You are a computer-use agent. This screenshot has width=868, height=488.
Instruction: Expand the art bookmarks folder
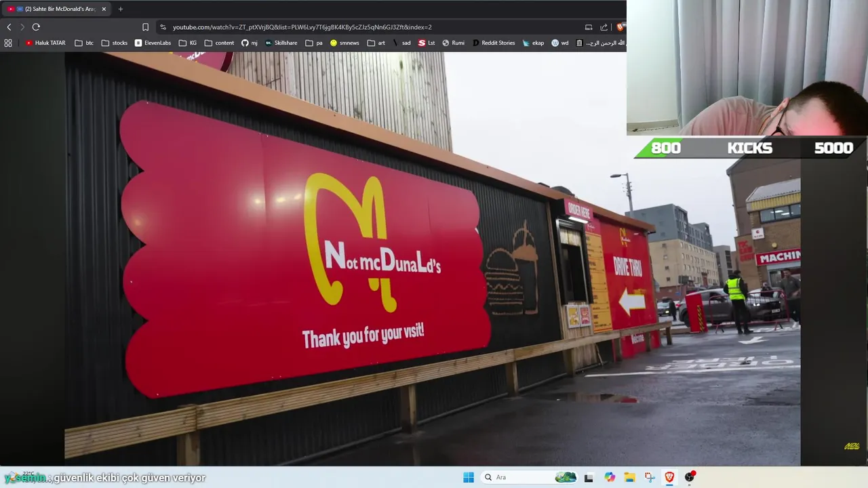tap(376, 43)
